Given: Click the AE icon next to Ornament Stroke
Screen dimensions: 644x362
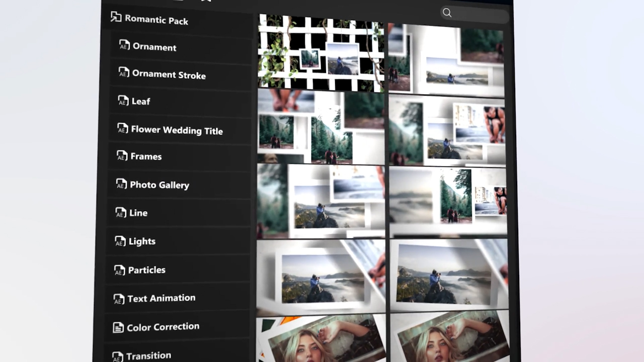Looking at the screenshot, I should click(x=124, y=72).
